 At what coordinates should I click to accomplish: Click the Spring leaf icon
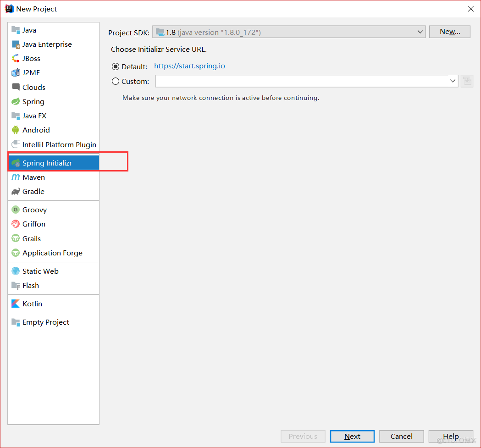coord(16,101)
